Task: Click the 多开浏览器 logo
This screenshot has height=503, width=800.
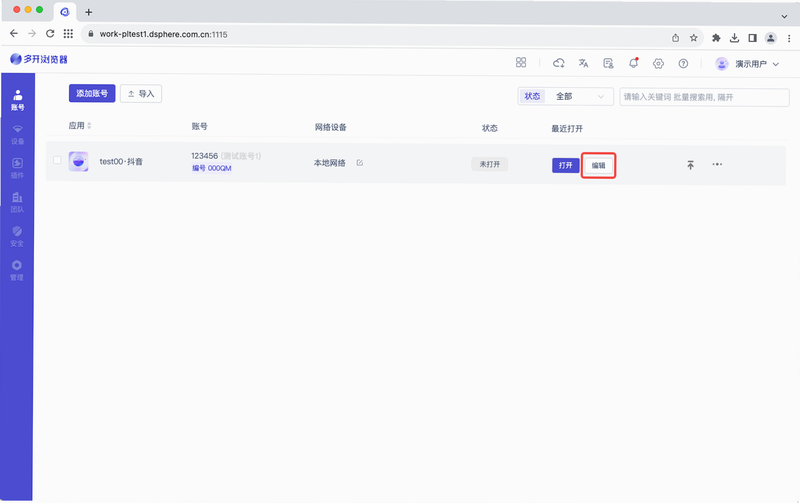Action: (x=39, y=59)
